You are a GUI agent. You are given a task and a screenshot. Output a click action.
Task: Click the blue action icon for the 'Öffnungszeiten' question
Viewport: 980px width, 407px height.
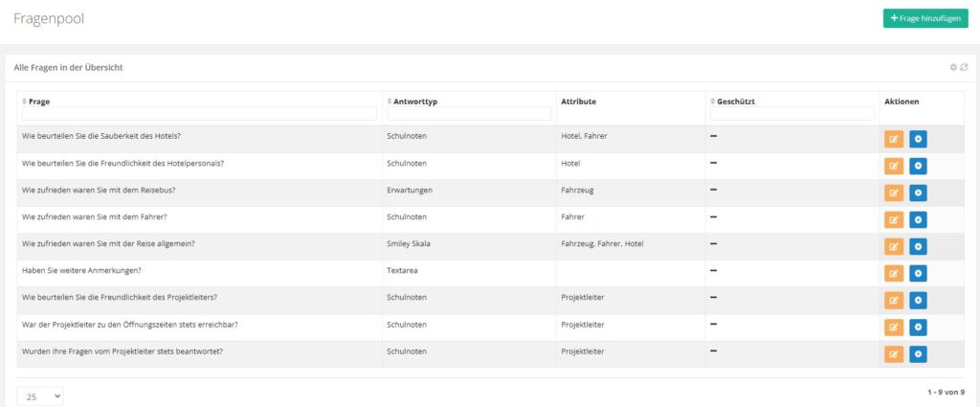tap(918, 327)
